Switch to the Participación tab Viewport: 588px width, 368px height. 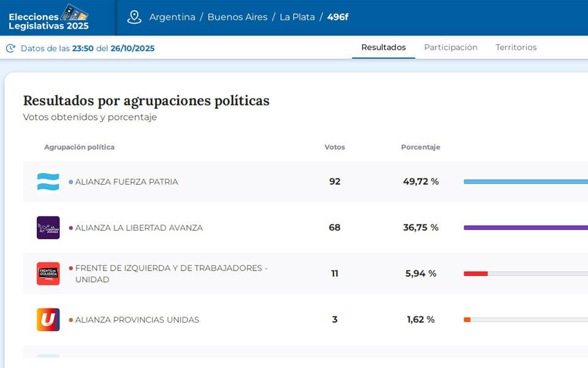tap(451, 47)
